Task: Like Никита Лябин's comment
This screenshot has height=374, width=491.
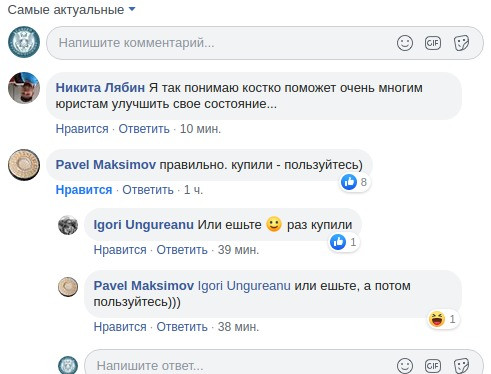Action: 82,129
